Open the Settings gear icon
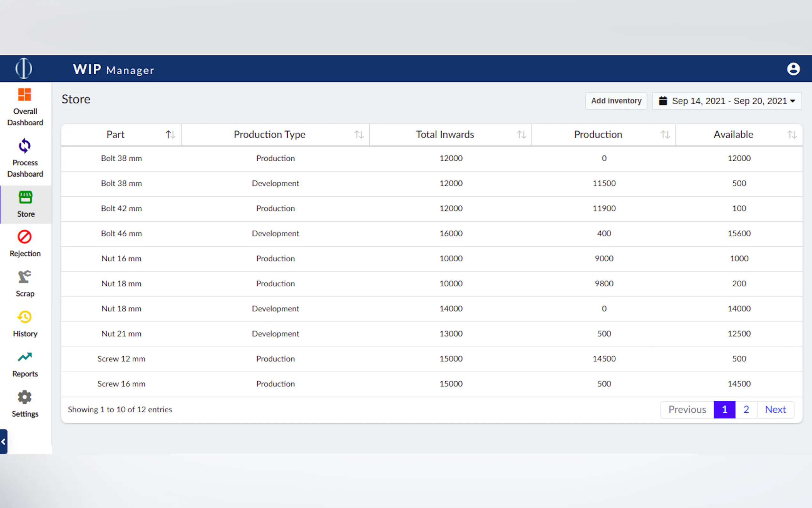The image size is (812, 508). 25,397
